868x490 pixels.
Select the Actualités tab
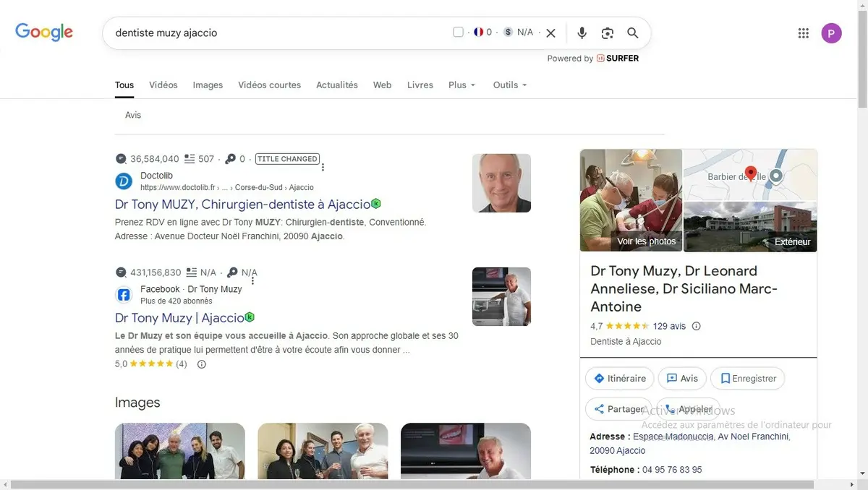click(x=336, y=85)
